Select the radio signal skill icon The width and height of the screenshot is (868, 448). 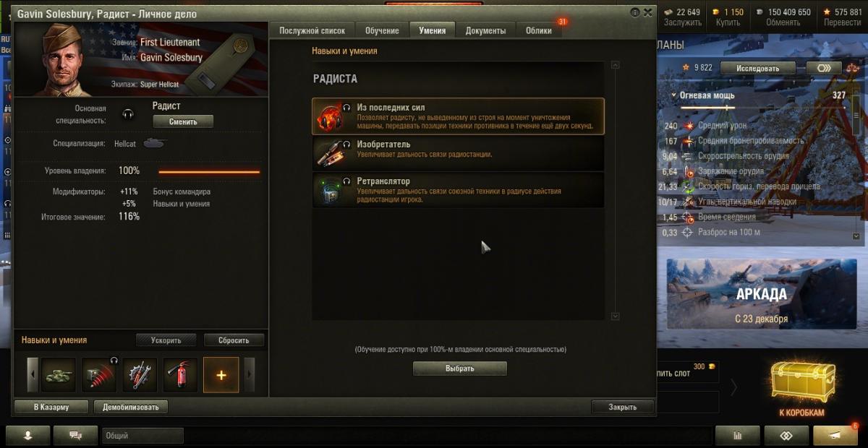click(x=99, y=375)
